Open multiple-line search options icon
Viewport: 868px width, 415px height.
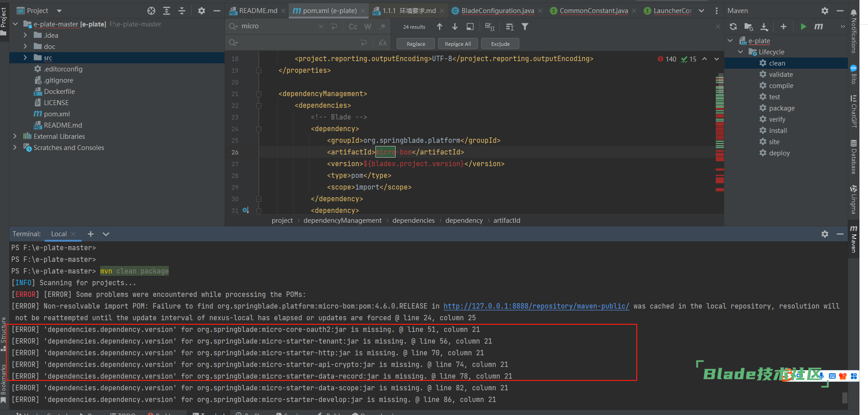tap(510, 27)
